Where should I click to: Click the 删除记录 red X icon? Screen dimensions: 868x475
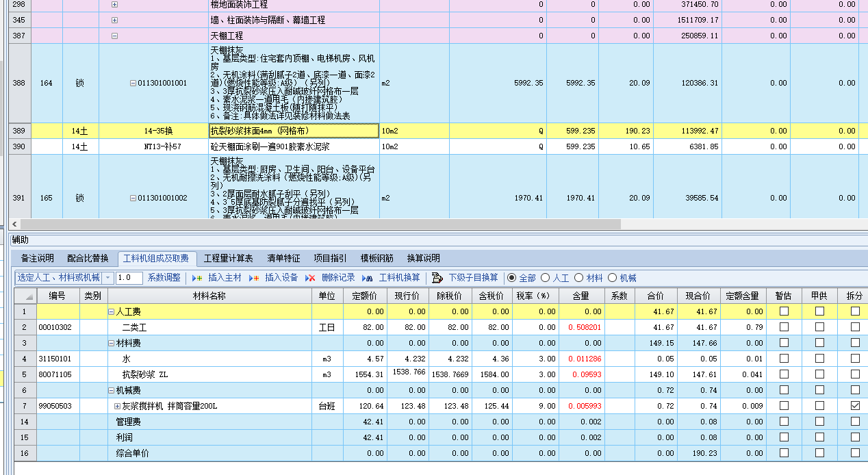pos(310,278)
